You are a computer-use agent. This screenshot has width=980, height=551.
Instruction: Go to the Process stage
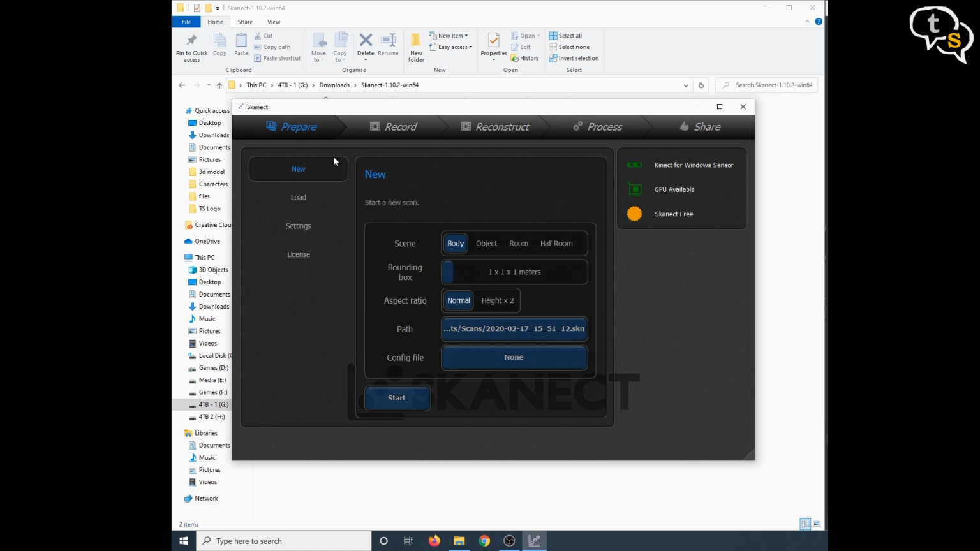click(597, 127)
